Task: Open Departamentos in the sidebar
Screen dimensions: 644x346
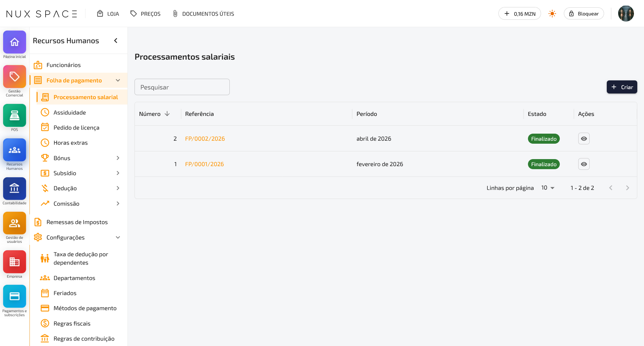Action: coord(82,278)
